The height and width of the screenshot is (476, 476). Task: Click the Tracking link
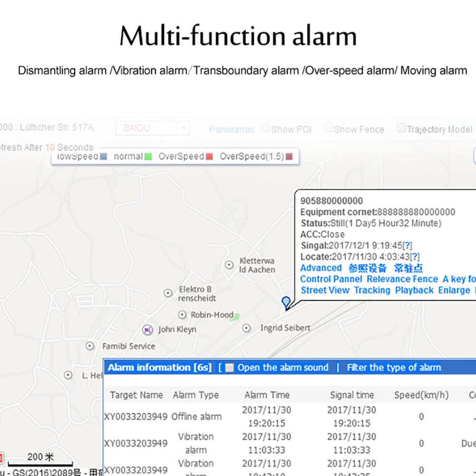(x=372, y=291)
